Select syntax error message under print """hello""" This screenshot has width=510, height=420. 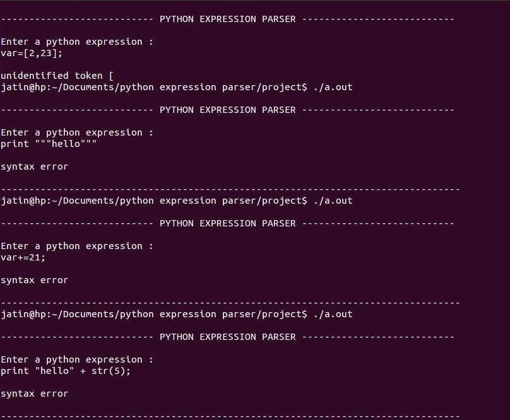(34, 166)
